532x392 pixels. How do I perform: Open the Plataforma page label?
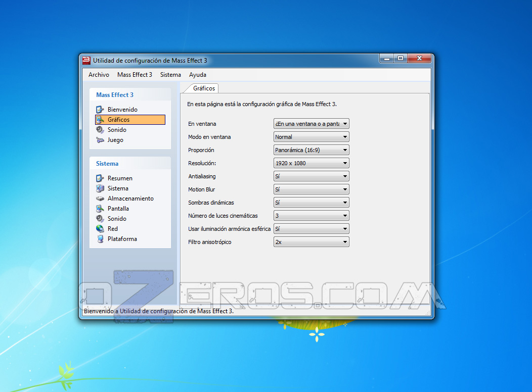click(122, 239)
